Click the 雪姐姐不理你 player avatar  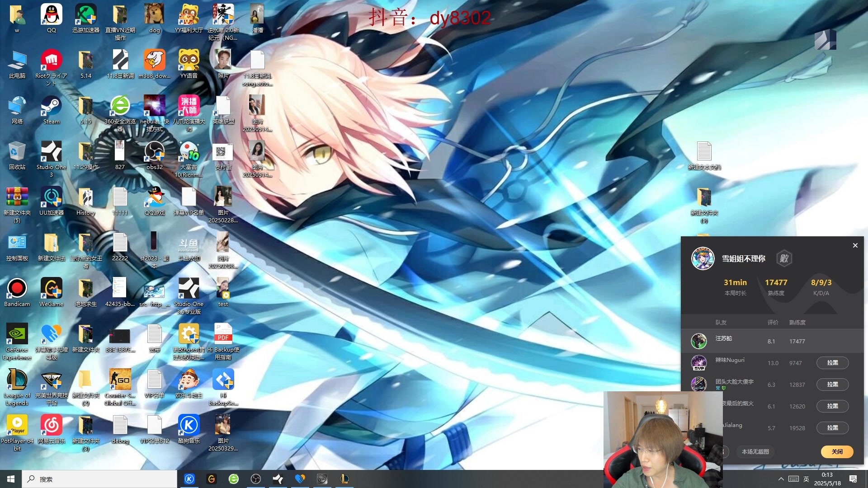pos(703,258)
